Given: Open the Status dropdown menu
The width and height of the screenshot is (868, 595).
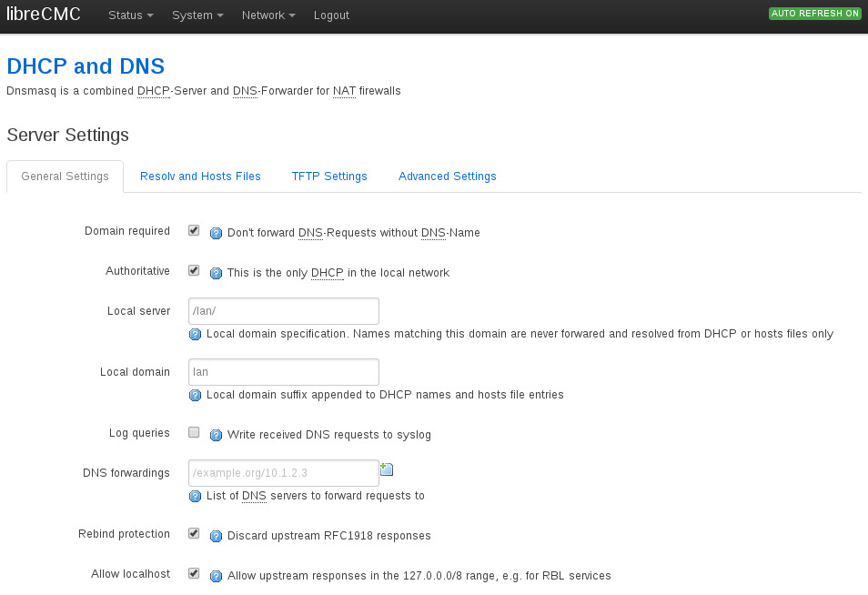Looking at the screenshot, I should pos(130,15).
